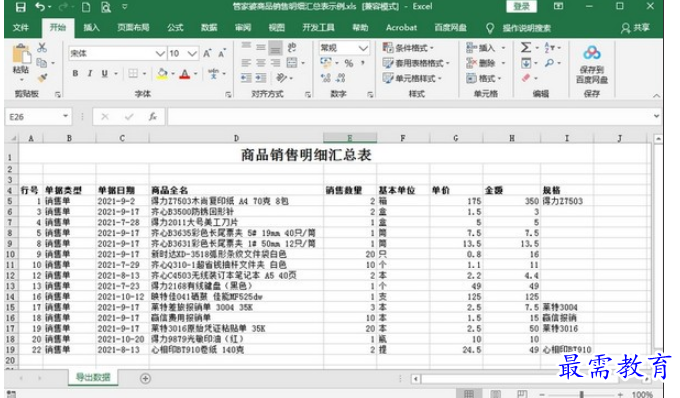The height and width of the screenshot is (398, 680).
Task: Click 插入 in the cells group
Action: coord(481,48)
